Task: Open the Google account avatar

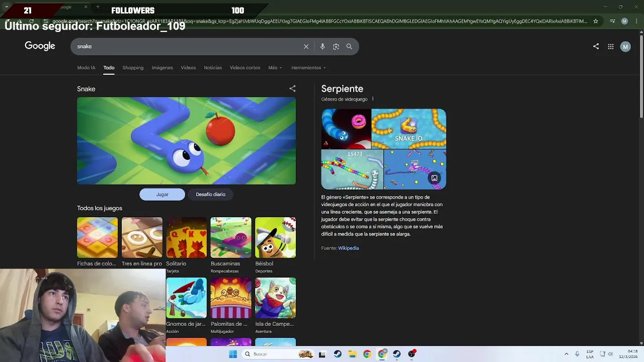Action: [625, 46]
